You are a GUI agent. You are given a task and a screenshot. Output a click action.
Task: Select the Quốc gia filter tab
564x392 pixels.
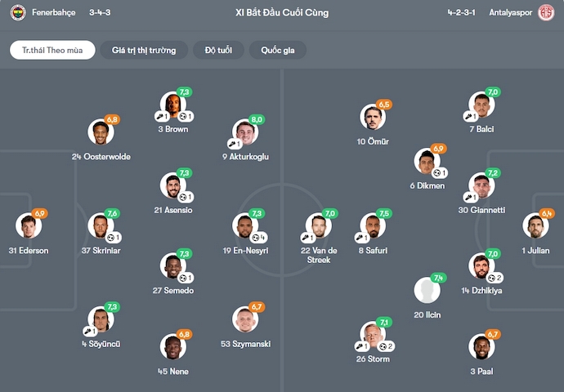pos(278,51)
